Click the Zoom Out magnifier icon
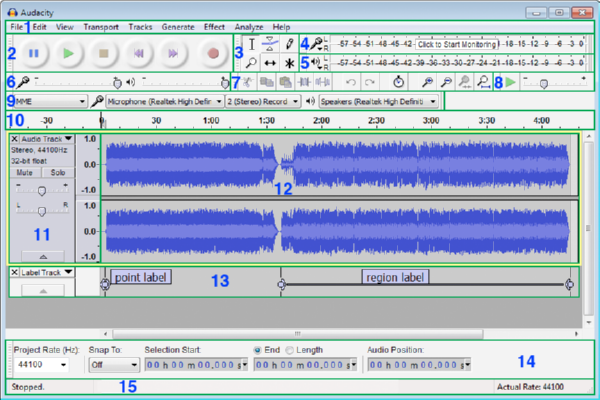600x400 pixels. click(x=446, y=82)
